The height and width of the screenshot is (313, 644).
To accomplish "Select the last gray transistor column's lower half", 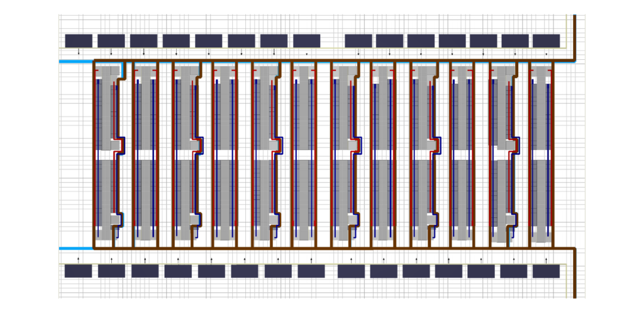I will [x=541, y=195].
